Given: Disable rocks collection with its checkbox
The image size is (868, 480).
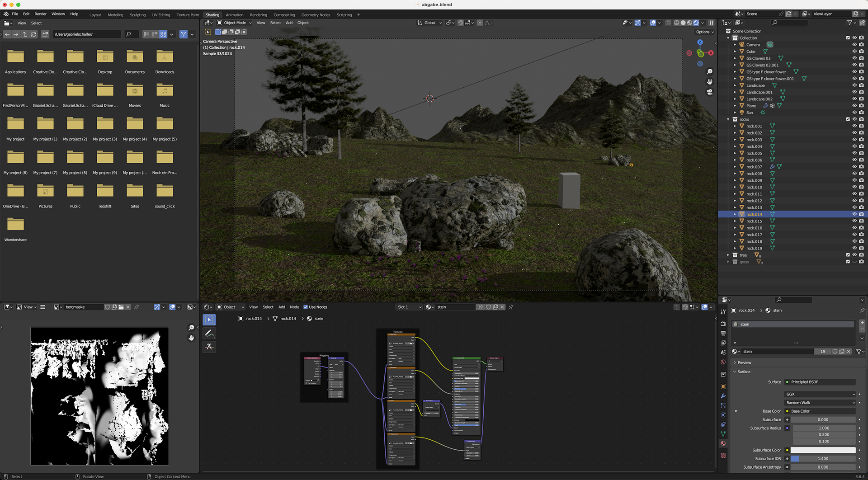Looking at the screenshot, I should (848, 119).
